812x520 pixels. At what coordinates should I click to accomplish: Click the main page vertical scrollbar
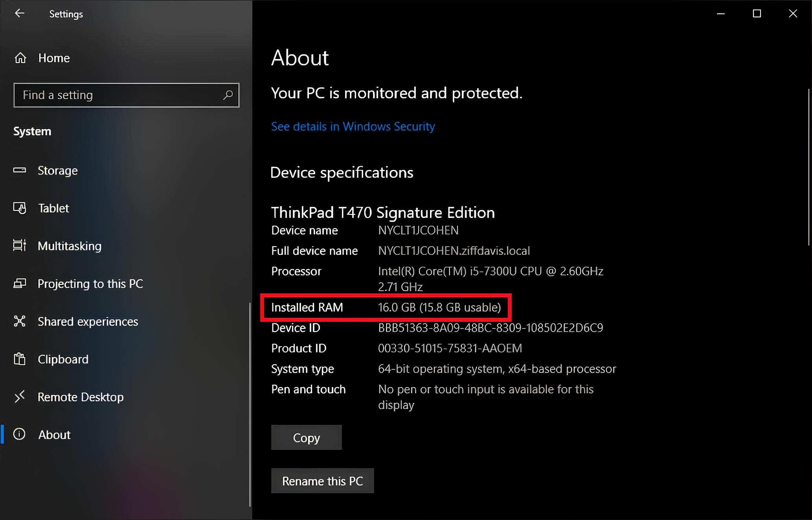tap(808, 167)
